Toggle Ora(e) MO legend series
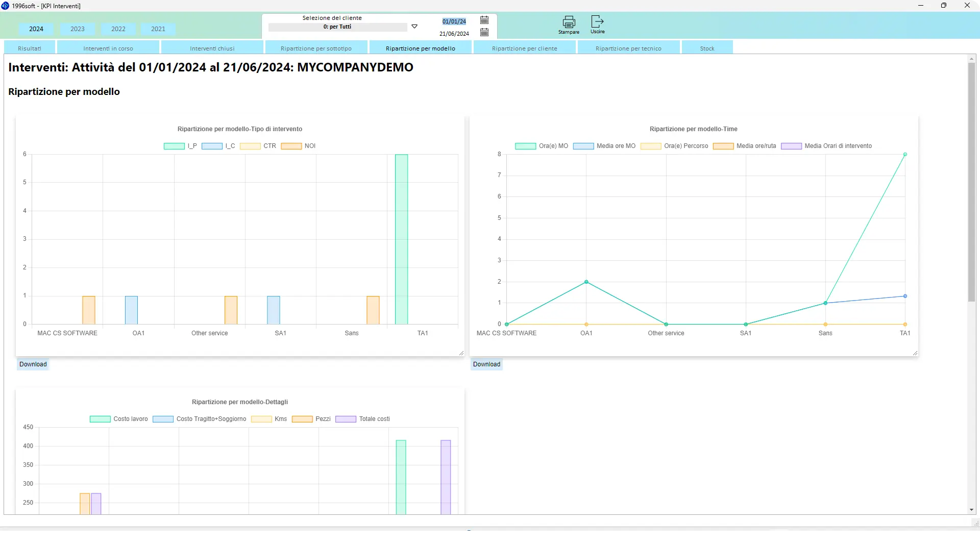The image size is (980, 546). (x=542, y=146)
